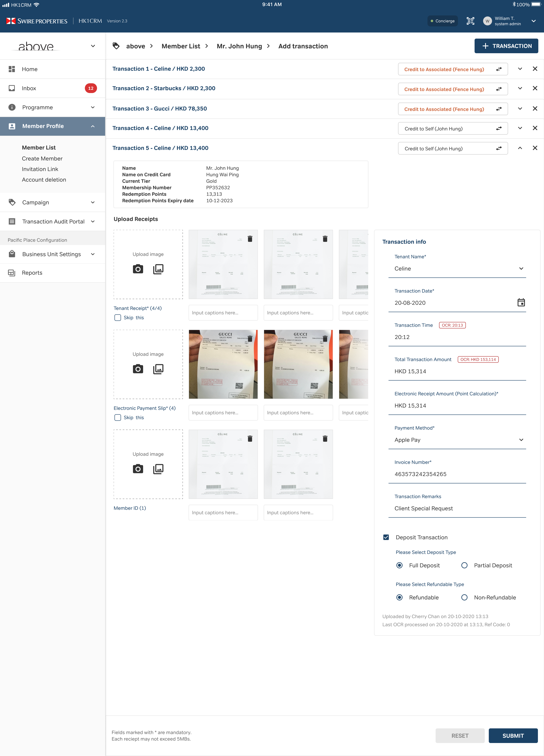Delete the second Tenant Receipt image
Screen dimensions: 544x756
(x=325, y=239)
